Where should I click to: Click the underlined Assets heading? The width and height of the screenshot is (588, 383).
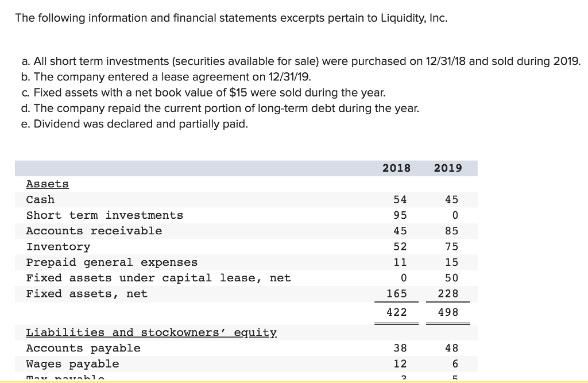(x=47, y=184)
